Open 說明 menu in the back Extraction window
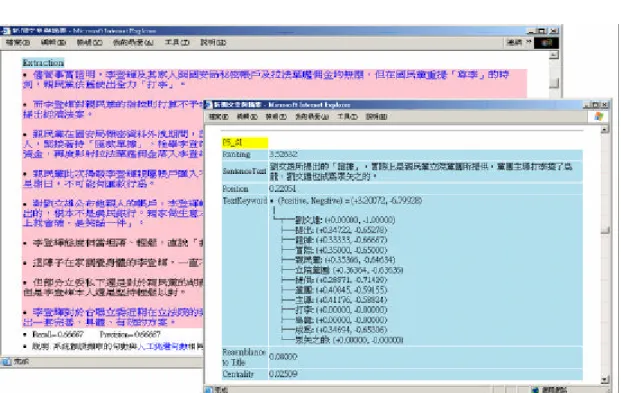The width and height of the screenshot is (621, 393). pos(213,42)
